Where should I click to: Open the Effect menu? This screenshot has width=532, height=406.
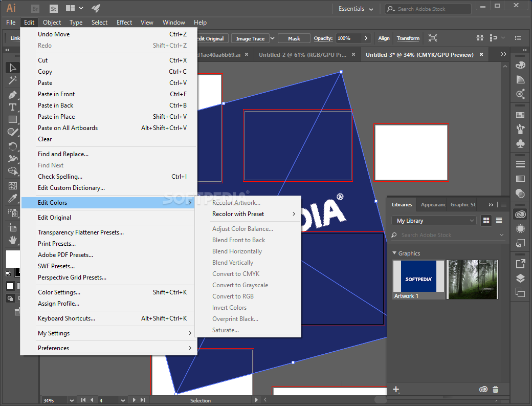(124, 23)
